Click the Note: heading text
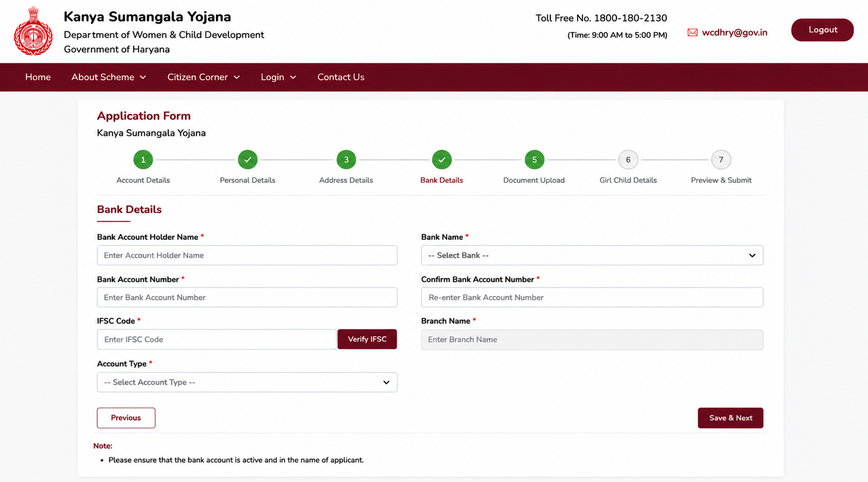868x482 pixels. (x=103, y=446)
